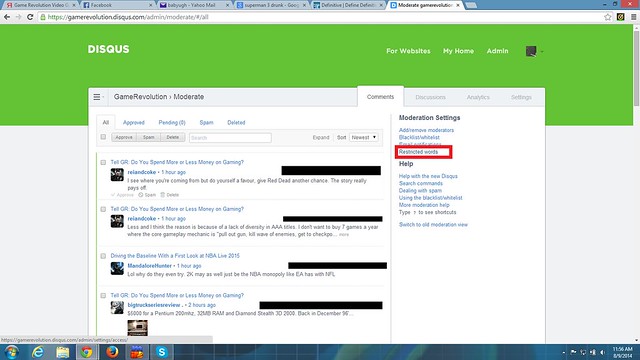The height and width of the screenshot is (360, 640).
Task: Select the Deleted filter tab
Action: coord(236,122)
